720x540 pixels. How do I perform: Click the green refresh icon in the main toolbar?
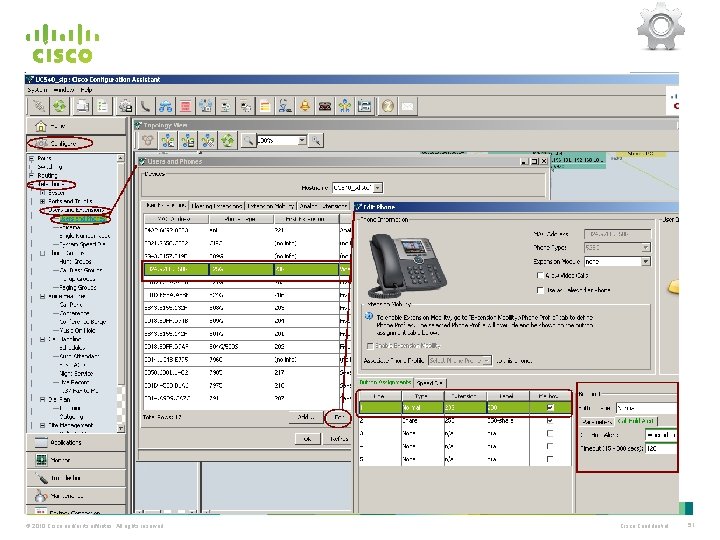pos(60,107)
